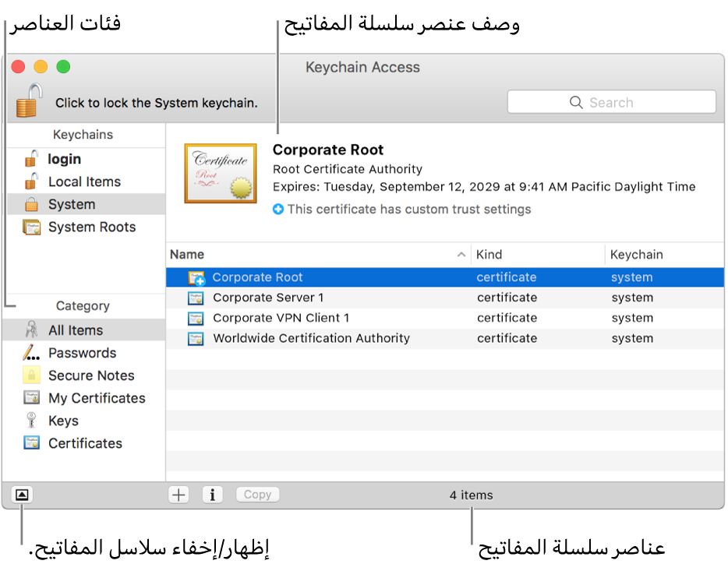Click 'Click to lock the System keychain.' text
The width and height of the screenshot is (728, 564).
tap(157, 103)
